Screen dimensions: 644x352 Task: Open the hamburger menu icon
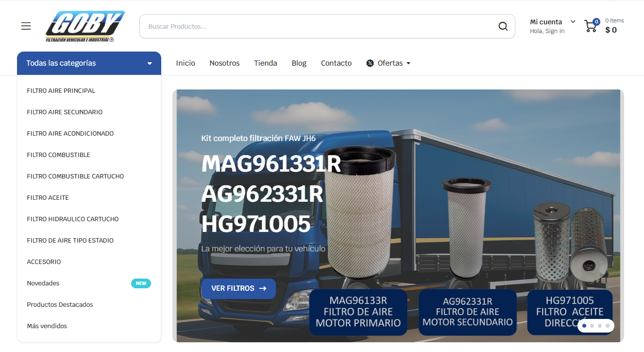pos(26,26)
